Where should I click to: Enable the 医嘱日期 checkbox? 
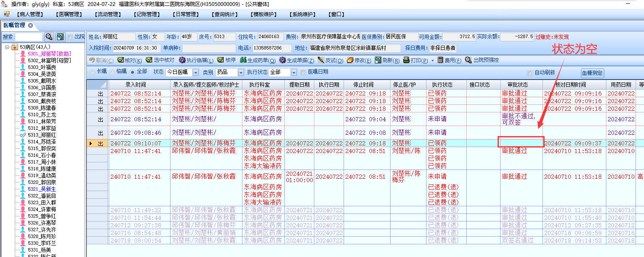click(303, 72)
